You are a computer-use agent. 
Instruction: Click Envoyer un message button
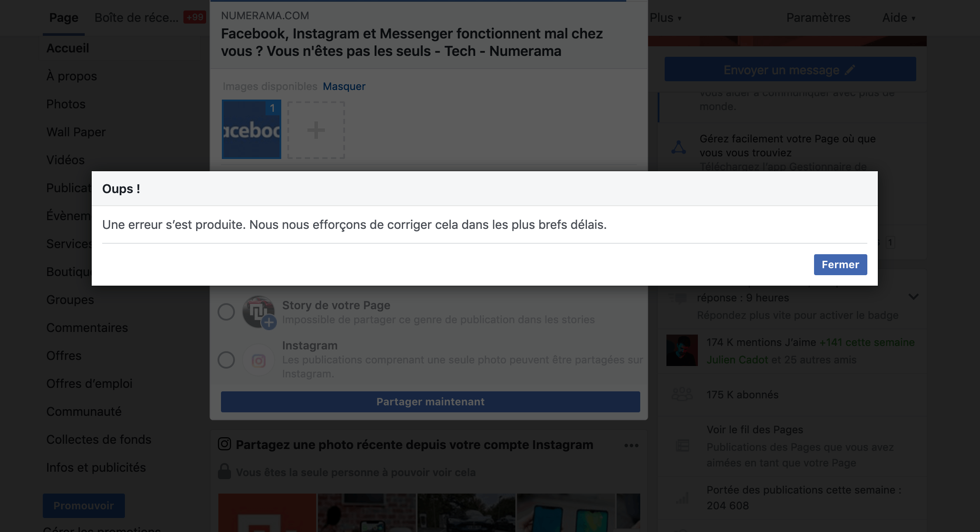[x=790, y=69]
